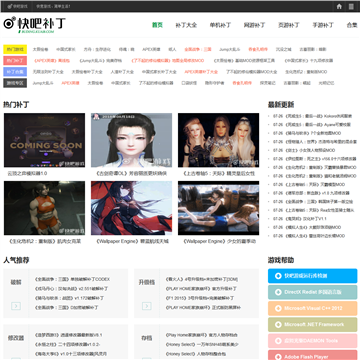Open the 生化危机2 muscular character thumbnail
This screenshot has width=360, height=360.
(x=44, y=208)
